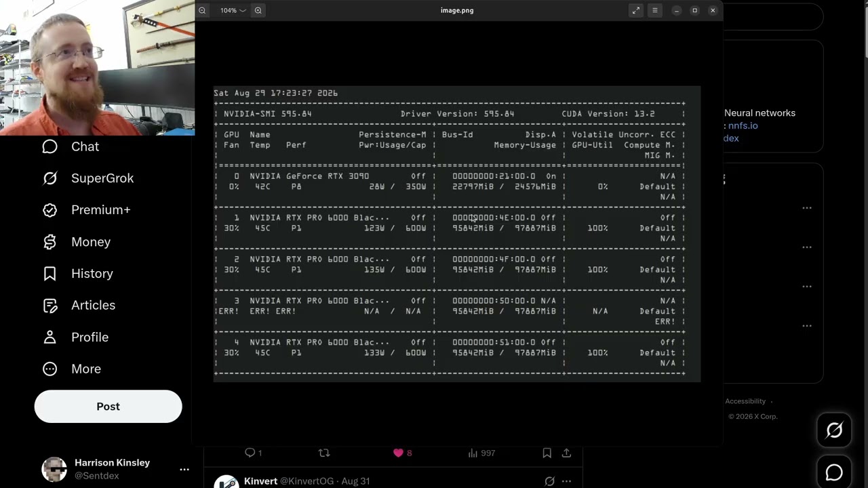
Task: Open the nnfs.io link
Action: (x=743, y=125)
